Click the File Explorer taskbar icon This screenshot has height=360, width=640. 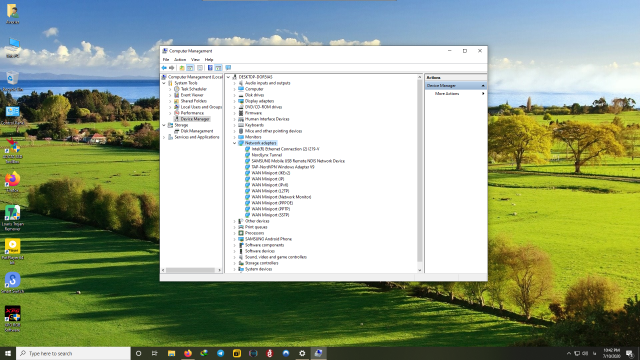171,353
